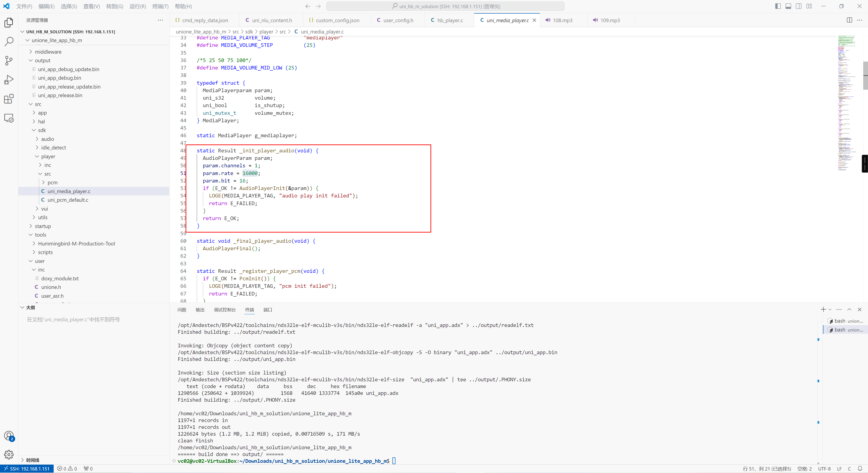Open the Extensions view

point(9,99)
